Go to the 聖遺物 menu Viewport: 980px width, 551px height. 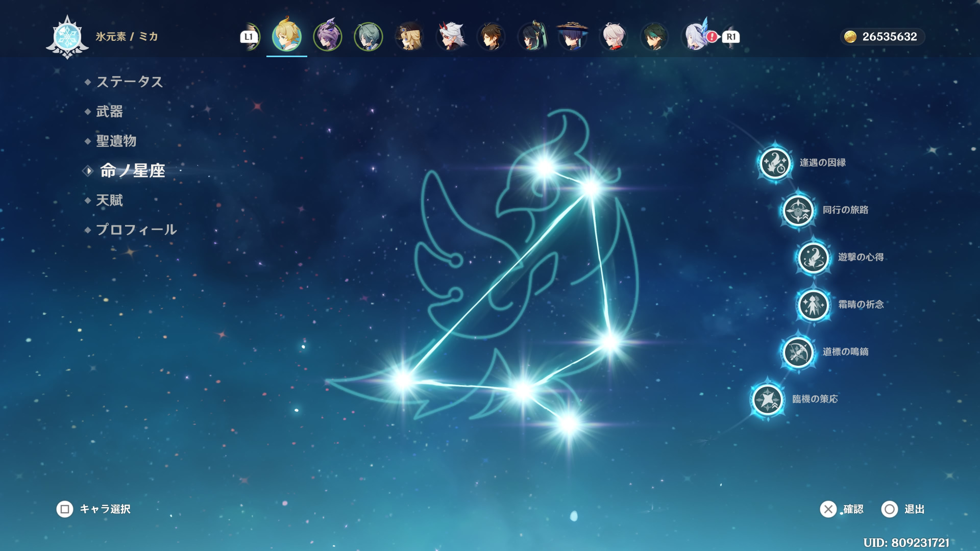pos(116,141)
